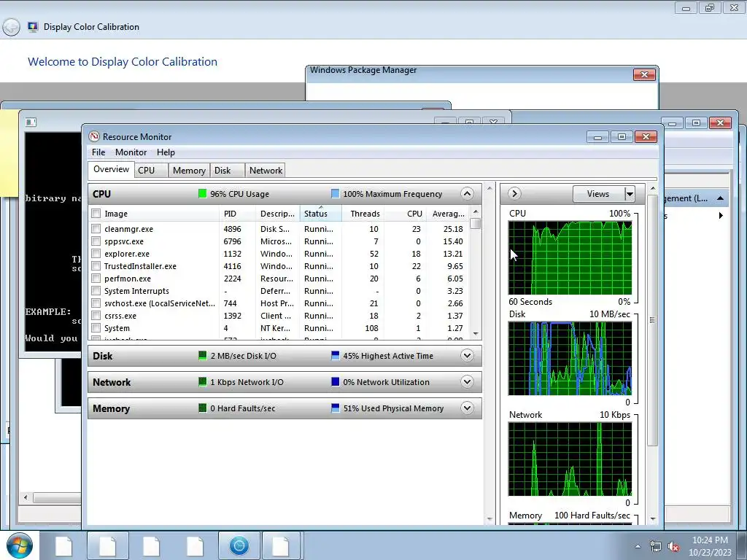Screen dimensions: 747x560
Task: Check the sppsvc.exe process checkbox
Action: click(x=96, y=241)
